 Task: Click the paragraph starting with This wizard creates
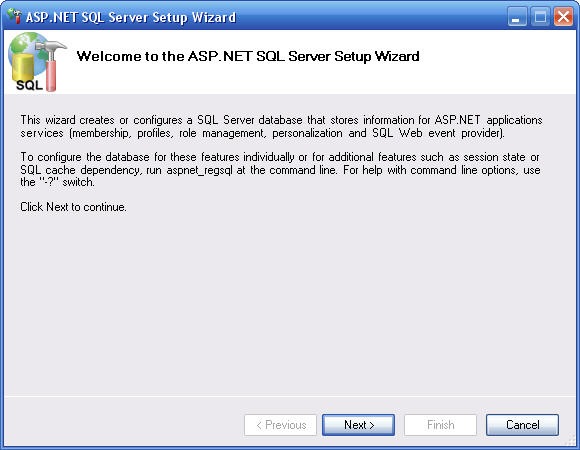click(x=281, y=126)
